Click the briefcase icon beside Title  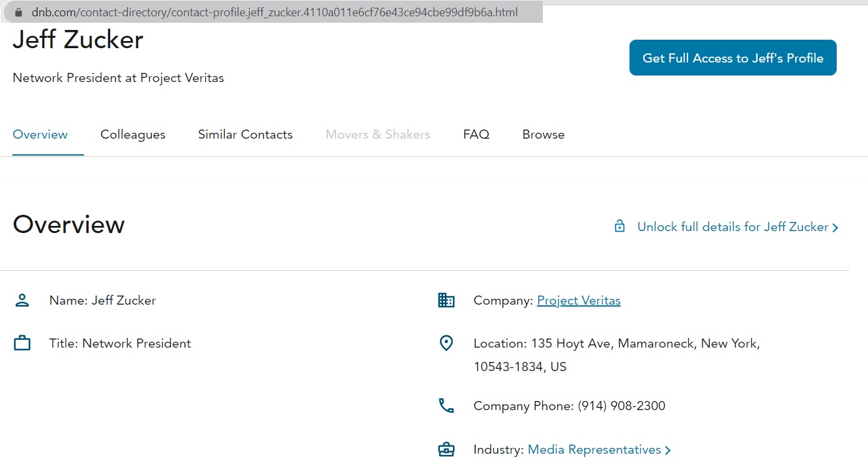(x=22, y=343)
